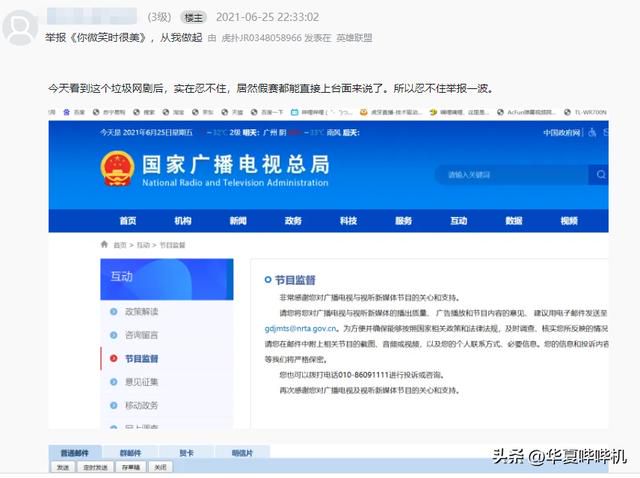
Task: Click 节目监督 in the breadcrumb
Action: (x=172, y=245)
